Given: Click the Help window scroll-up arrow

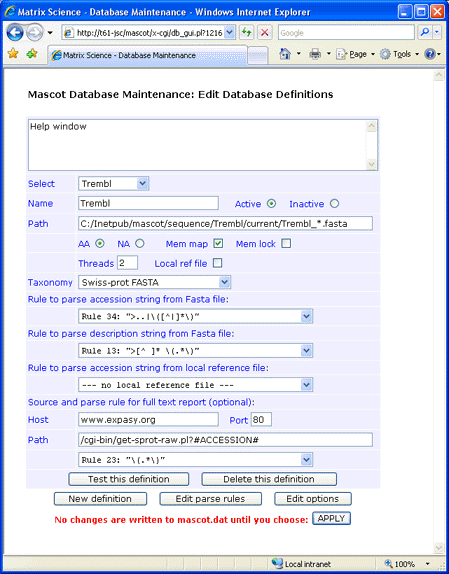Looking at the screenshot, I should (x=371, y=127).
